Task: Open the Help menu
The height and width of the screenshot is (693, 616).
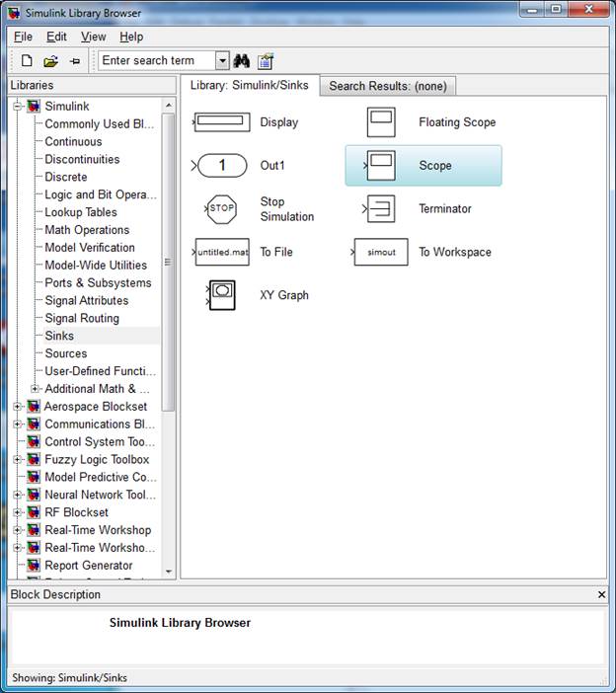Action: [x=131, y=37]
